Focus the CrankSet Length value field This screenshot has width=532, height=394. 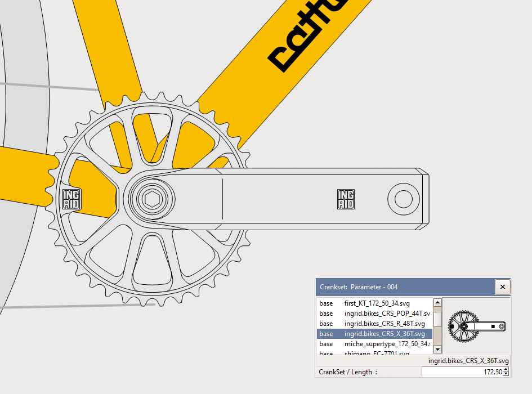click(462, 372)
